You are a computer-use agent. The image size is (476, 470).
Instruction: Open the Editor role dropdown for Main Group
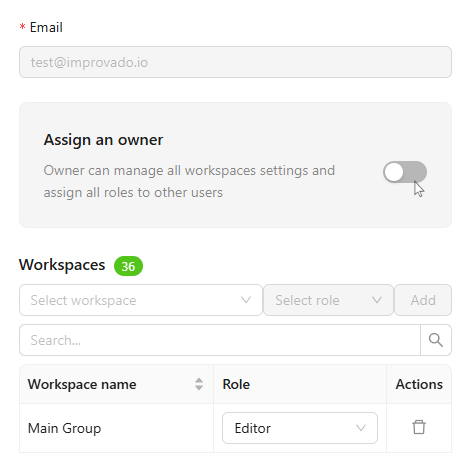coord(300,428)
